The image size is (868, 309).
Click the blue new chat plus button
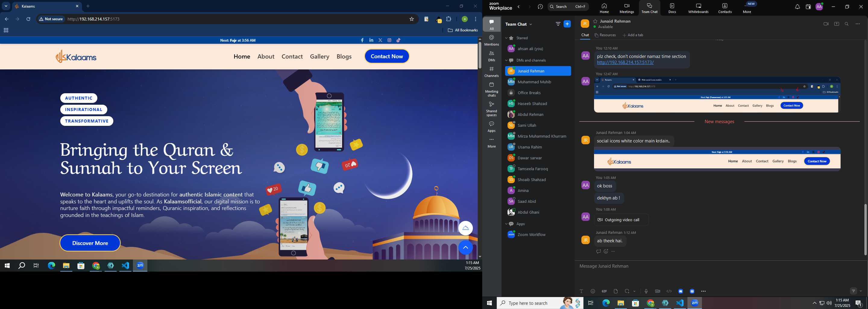pos(568,24)
